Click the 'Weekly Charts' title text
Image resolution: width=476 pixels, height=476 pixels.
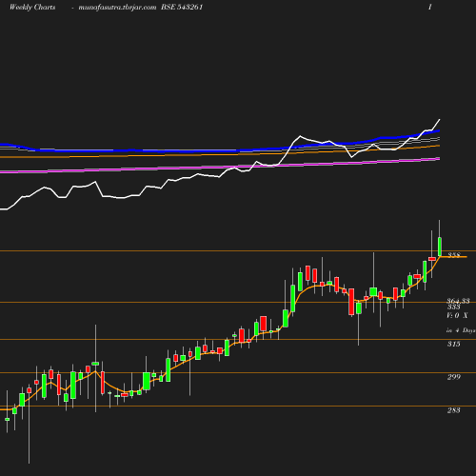32,8
